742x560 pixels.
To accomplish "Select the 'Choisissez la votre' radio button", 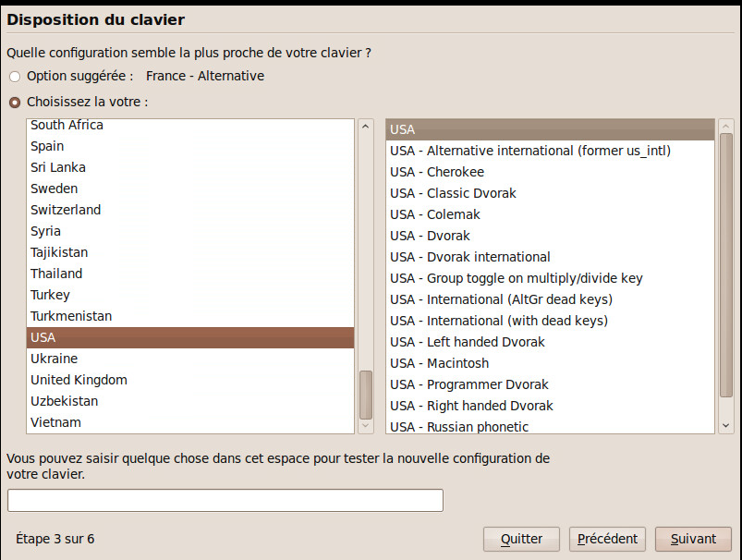I will click(x=15, y=103).
